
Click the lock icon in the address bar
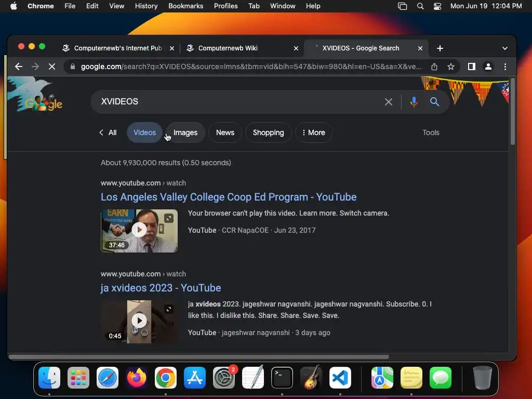72,66
